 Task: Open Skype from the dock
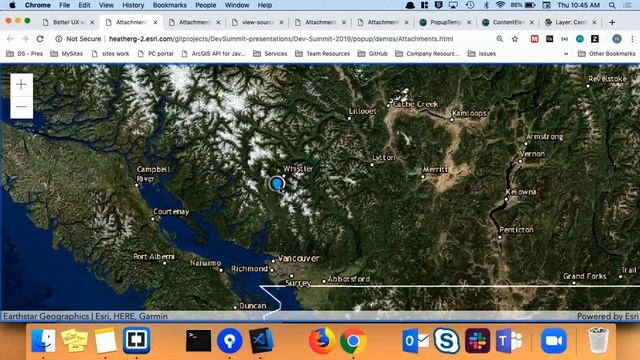click(447, 340)
